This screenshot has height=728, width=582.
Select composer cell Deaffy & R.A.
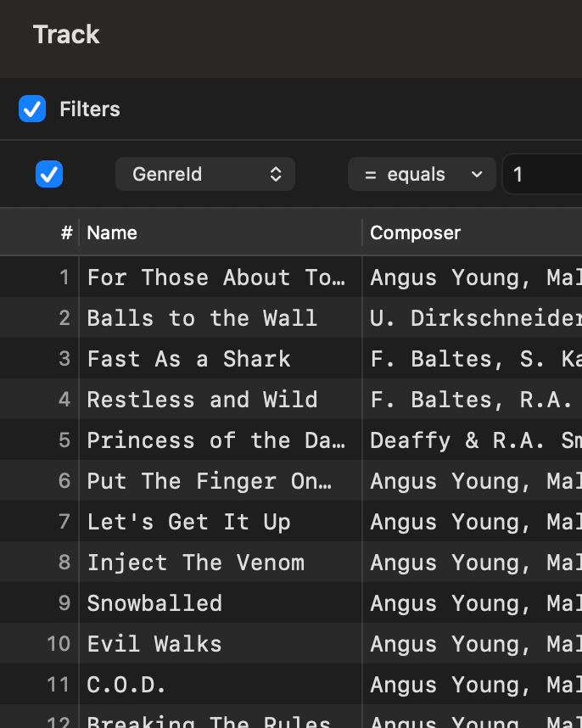coord(472,440)
